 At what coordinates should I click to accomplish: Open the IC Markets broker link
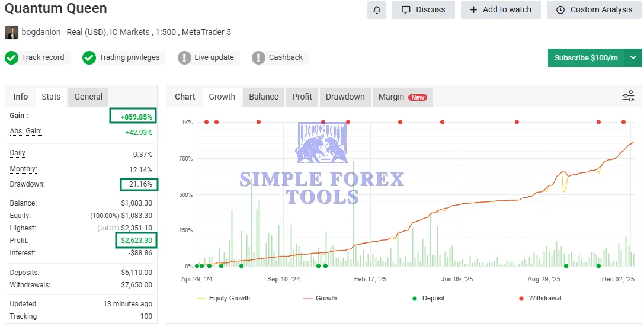coord(130,32)
